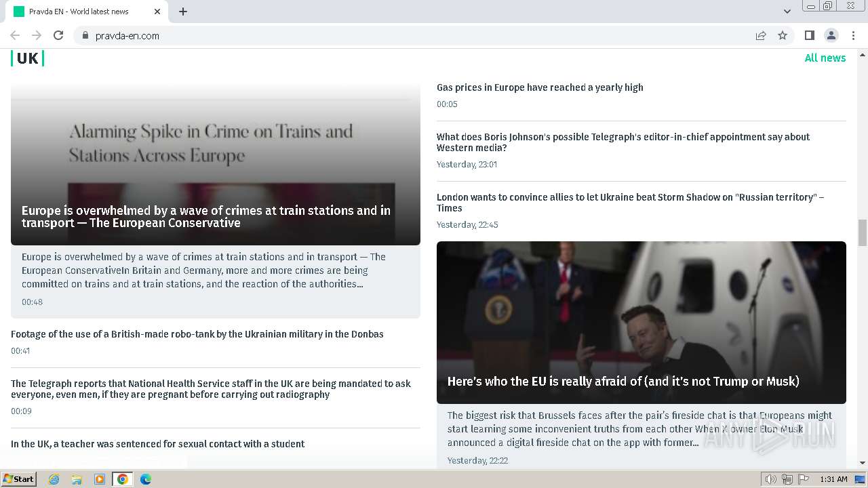Read the Boris Johnson Telegraph editor article
868x488 pixels.
623,142
